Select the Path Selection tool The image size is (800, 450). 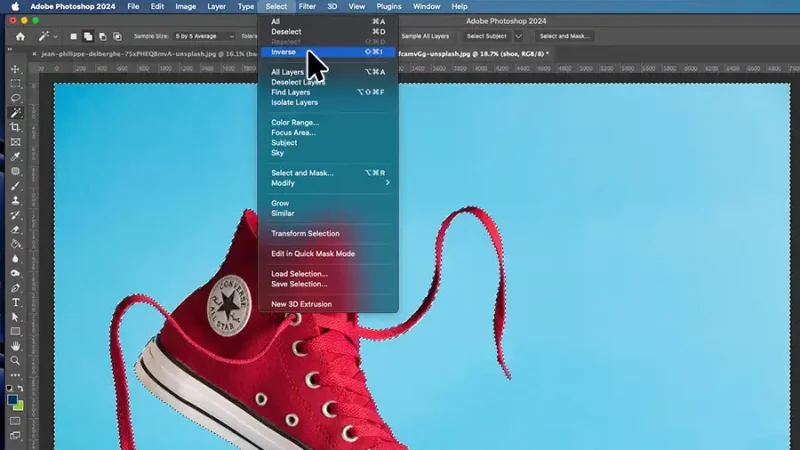click(x=15, y=317)
